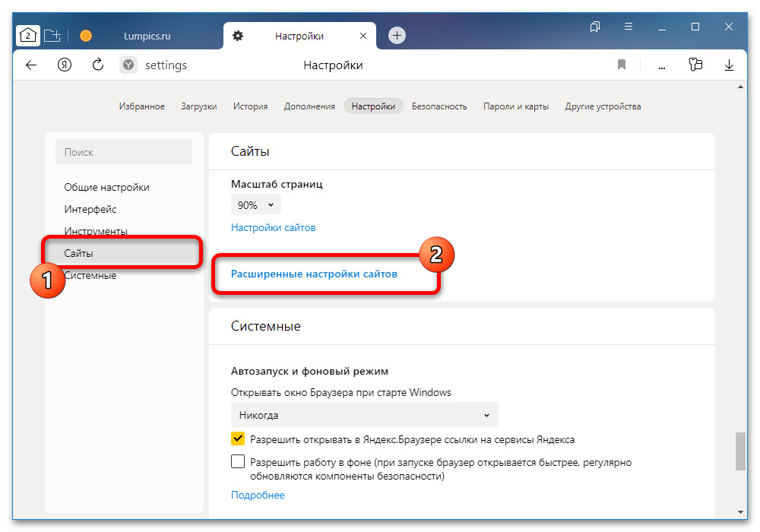Open Расширенные настройки сайтов link
Viewport: 760px width, 532px height.
point(314,274)
